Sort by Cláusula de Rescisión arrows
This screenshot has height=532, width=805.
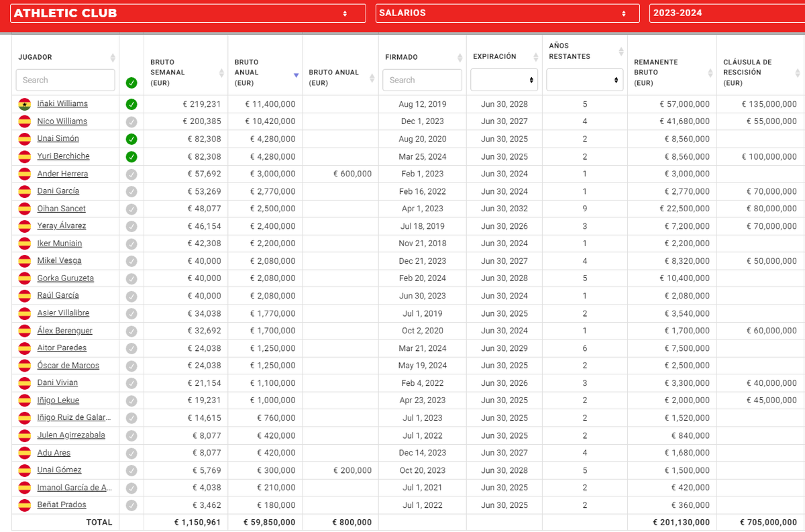tap(798, 72)
